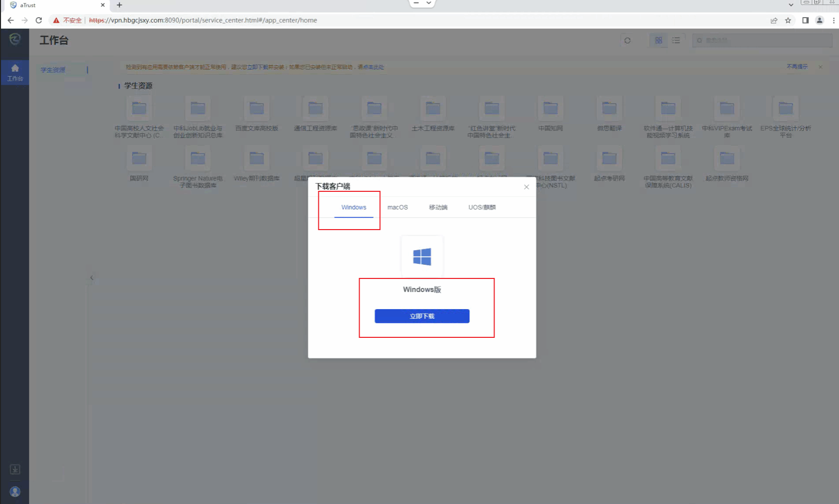Click the download client icon in sidebar
Screen dimensions: 839x504
[x=15, y=469]
